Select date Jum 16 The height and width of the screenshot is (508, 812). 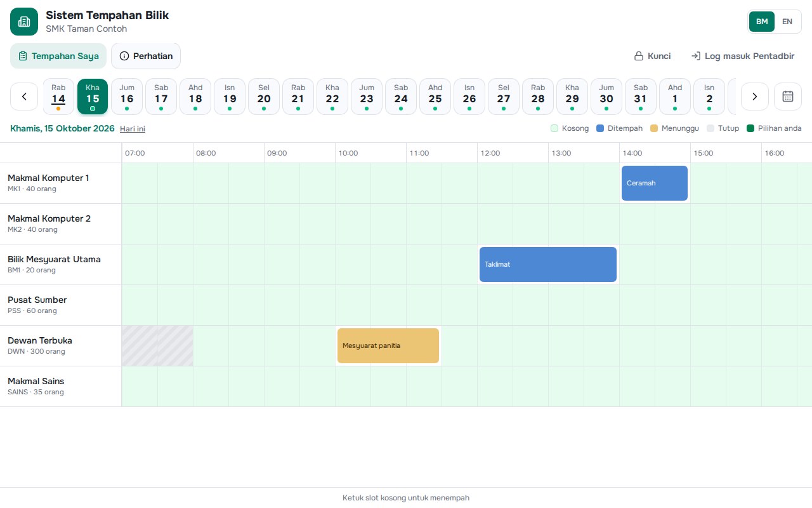point(127,97)
